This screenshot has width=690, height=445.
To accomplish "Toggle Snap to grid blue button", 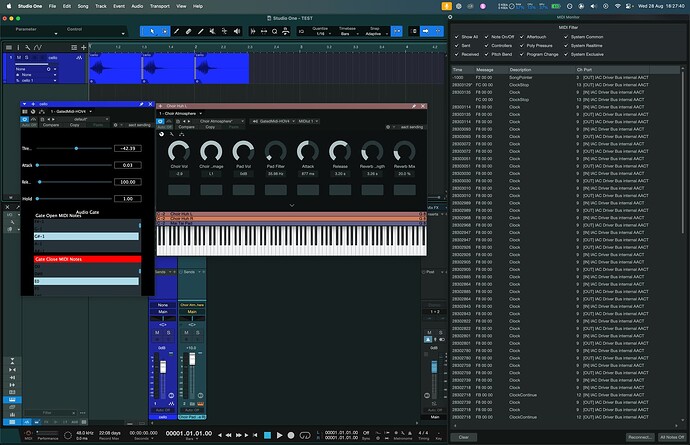I will (396, 31).
